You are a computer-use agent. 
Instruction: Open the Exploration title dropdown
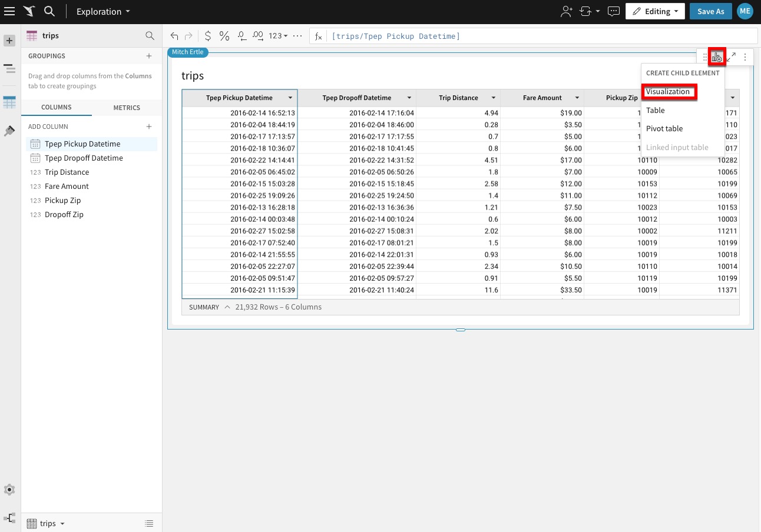[103, 11]
